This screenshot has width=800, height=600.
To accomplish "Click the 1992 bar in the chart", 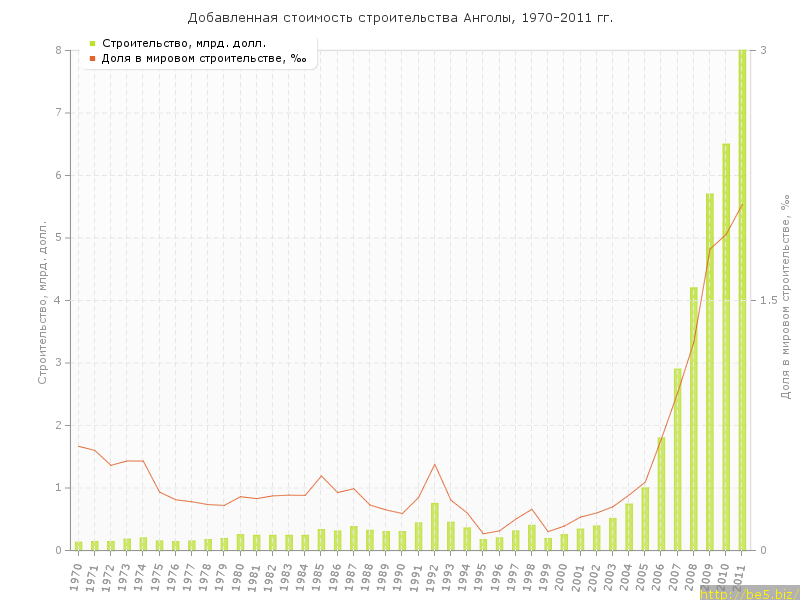I will click(x=435, y=527).
